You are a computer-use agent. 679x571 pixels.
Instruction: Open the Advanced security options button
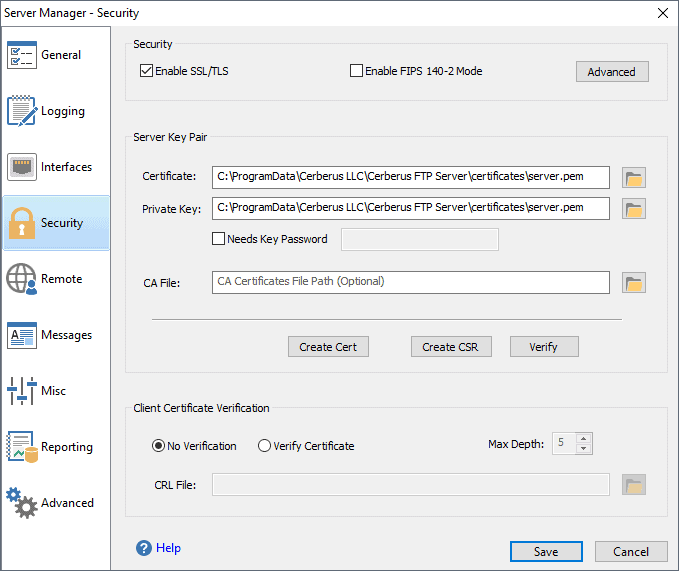pos(612,71)
